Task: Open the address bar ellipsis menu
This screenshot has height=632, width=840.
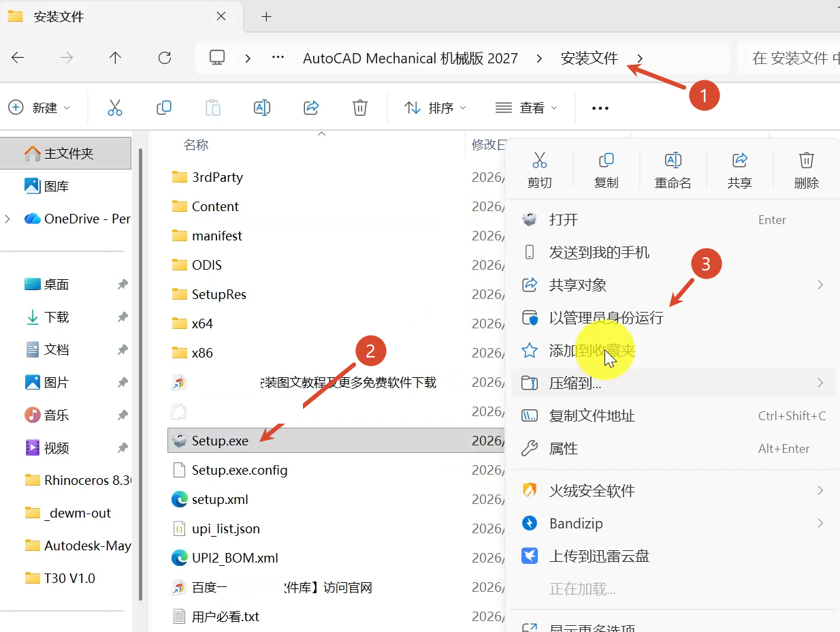Action: click(x=278, y=58)
